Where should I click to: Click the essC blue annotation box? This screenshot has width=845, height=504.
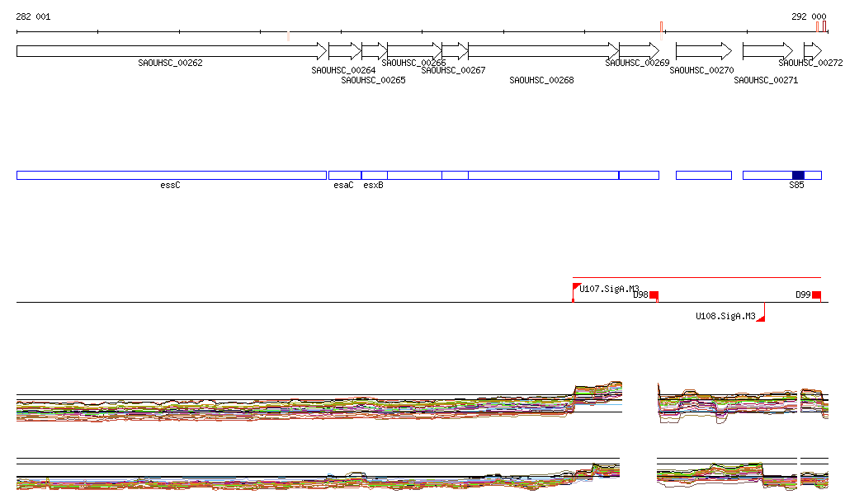coord(171,175)
